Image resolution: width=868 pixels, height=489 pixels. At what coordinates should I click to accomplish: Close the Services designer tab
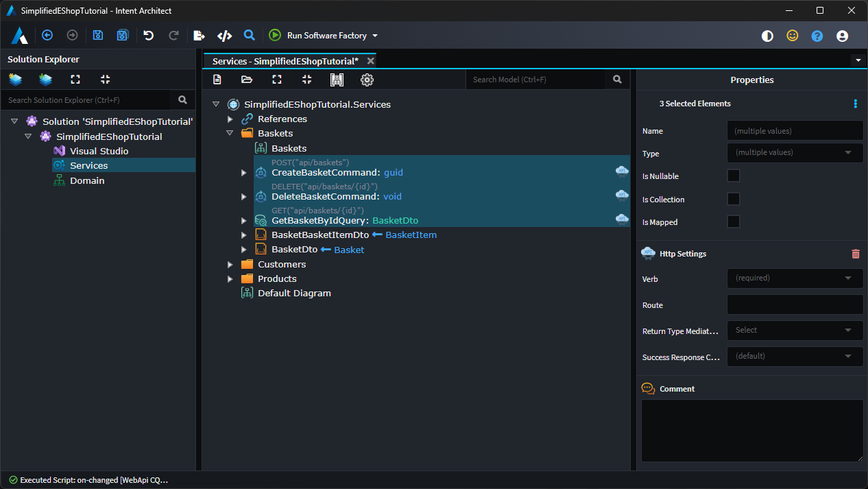click(370, 61)
